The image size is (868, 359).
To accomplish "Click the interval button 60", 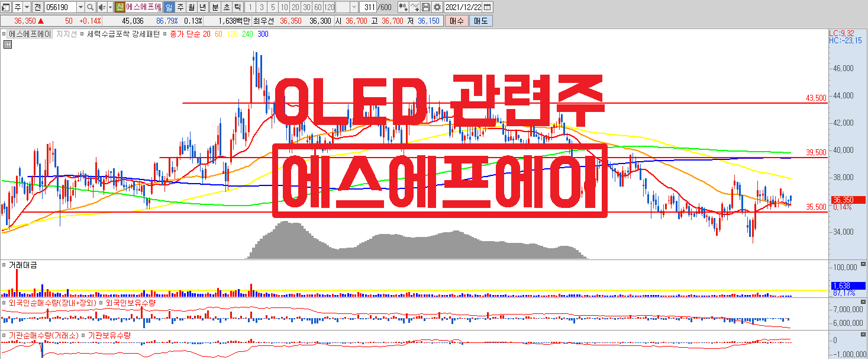I will [x=318, y=7].
